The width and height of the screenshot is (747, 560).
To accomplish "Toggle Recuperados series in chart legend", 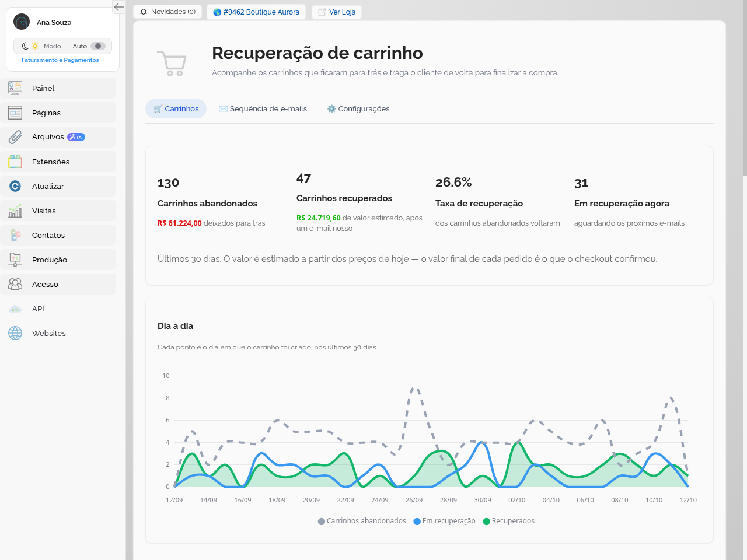I will [509, 521].
